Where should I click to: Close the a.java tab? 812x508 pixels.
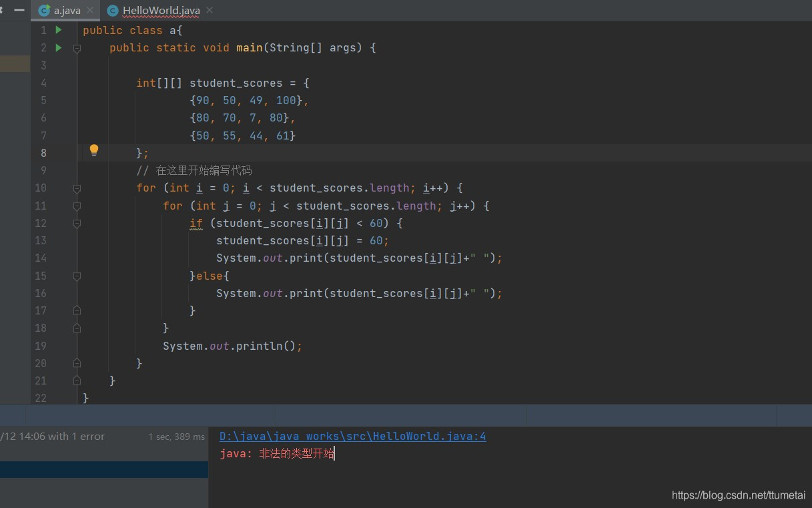click(x=90, y=10)
